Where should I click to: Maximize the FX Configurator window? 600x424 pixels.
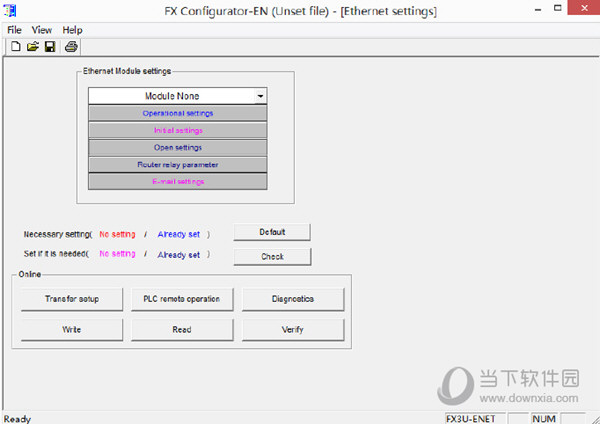coord(558,8)
